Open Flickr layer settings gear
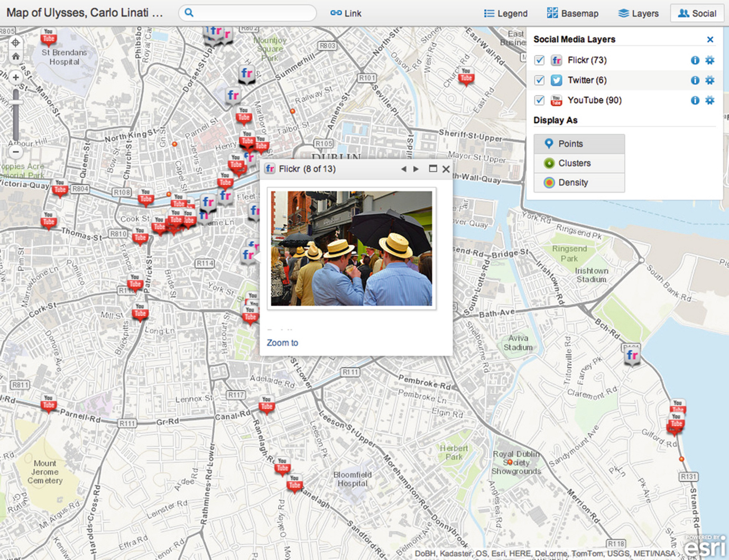Screen dimensions: 729x560 pos(710,60)
